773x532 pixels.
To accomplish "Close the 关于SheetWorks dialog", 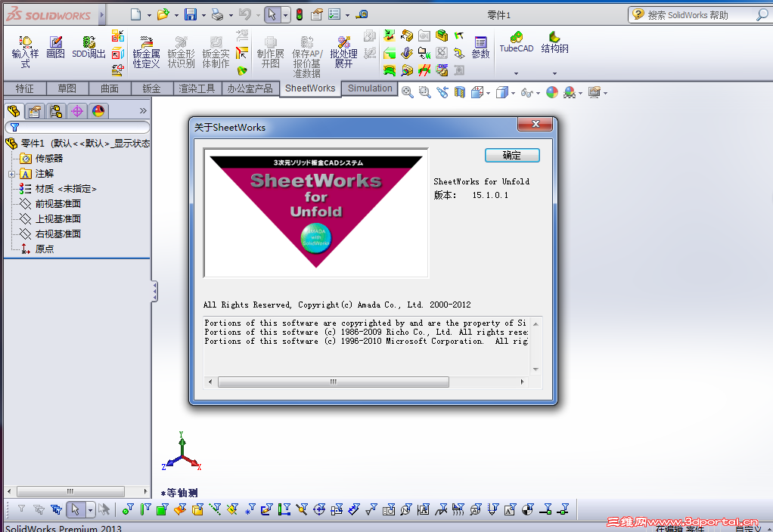I will click(x=536, y=124).
